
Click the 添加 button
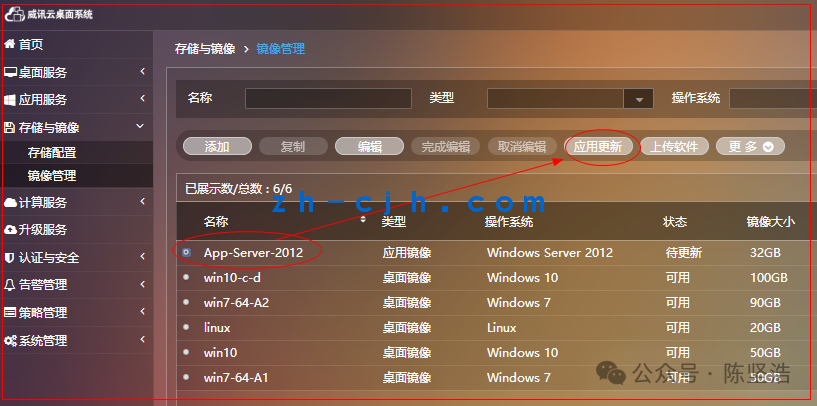(217, 147)
